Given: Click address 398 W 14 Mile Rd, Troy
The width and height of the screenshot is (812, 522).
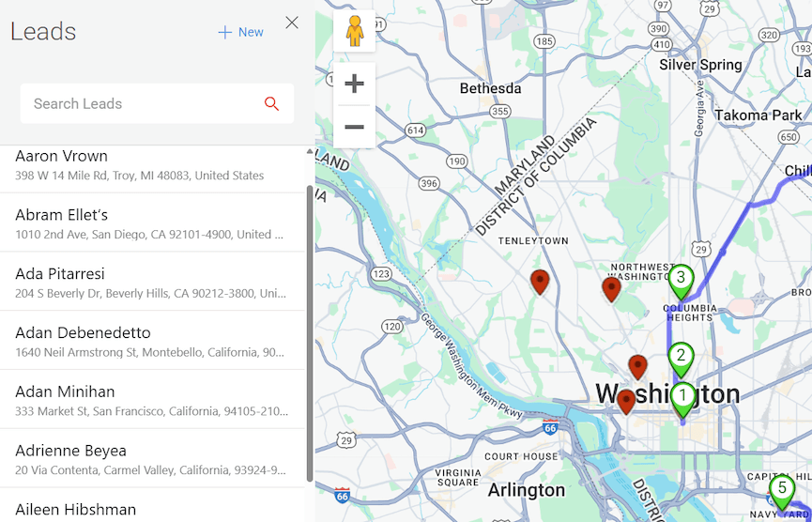Looking at the screenshot, I should [x=139, y=176].
